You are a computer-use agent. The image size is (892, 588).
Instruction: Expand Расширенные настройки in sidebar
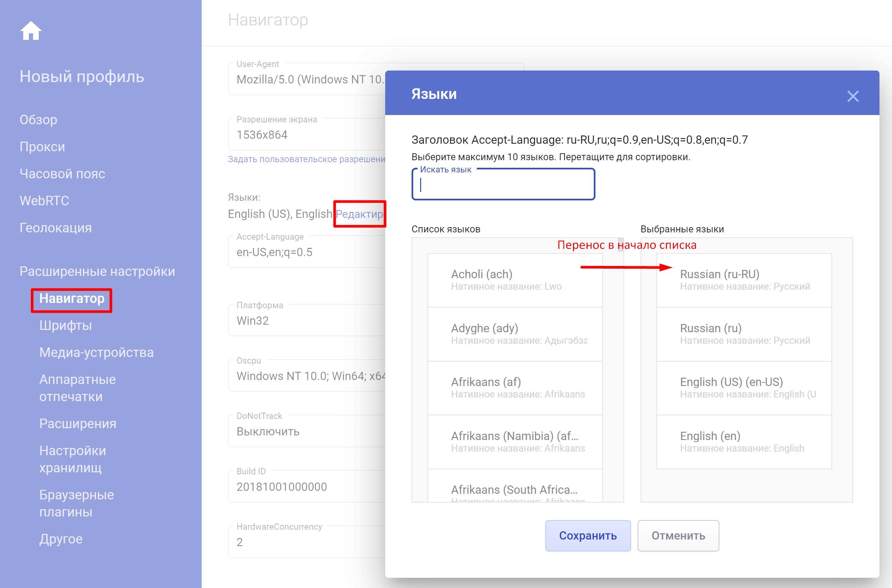97,271
